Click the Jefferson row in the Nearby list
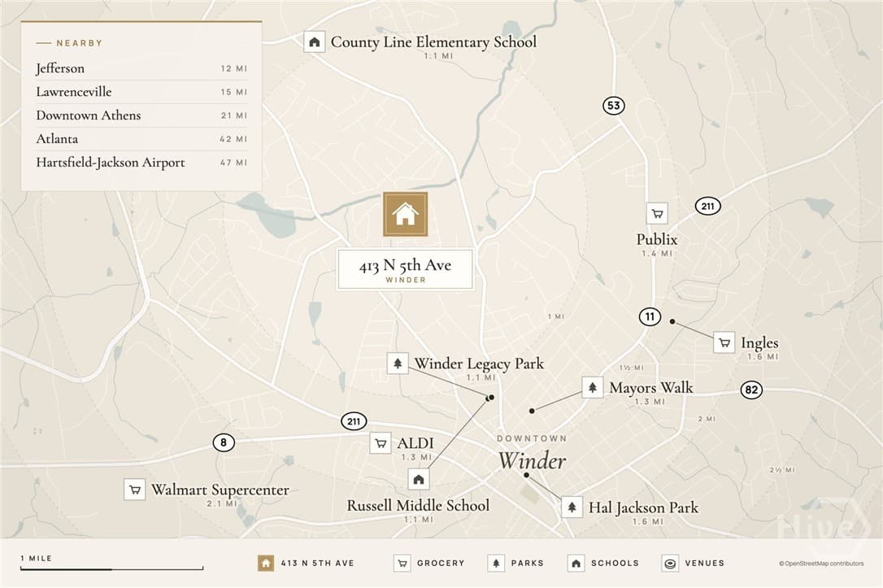 (141, 68)
